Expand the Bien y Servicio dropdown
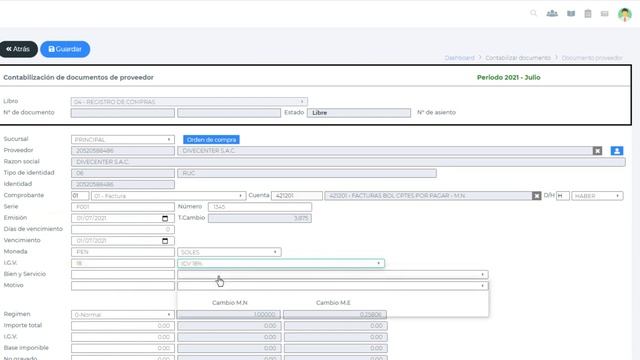 click(333, 275)
